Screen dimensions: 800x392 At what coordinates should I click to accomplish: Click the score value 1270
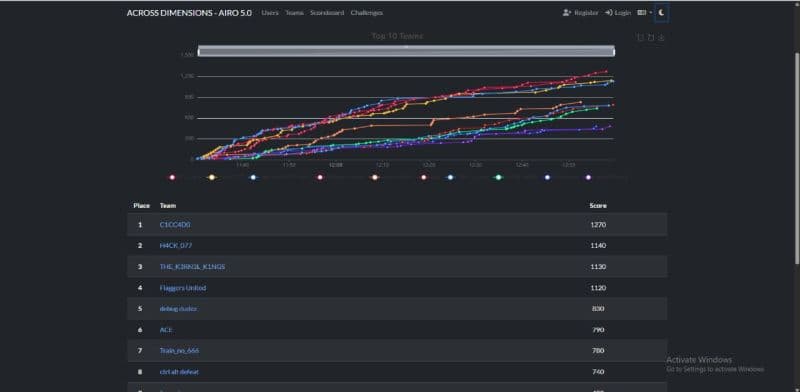(x=598, y=225)
